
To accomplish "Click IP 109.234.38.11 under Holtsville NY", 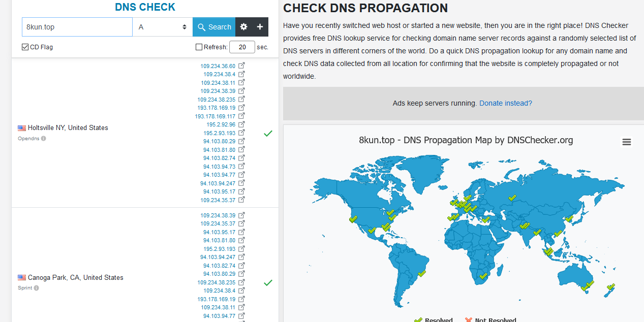I will (x=218, y=83).
